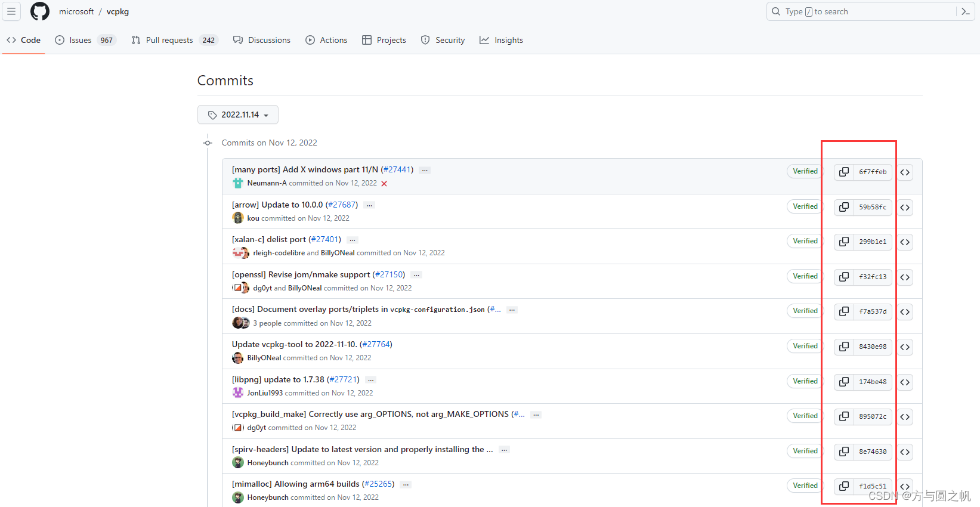Browse repository at commit 174be48
Image resolution: width=980 pixels, height=507 pixels.
[x=905, y=382]
